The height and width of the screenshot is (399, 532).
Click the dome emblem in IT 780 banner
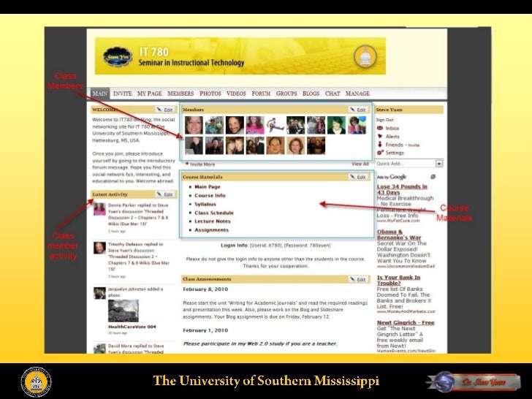click(365, 56)
